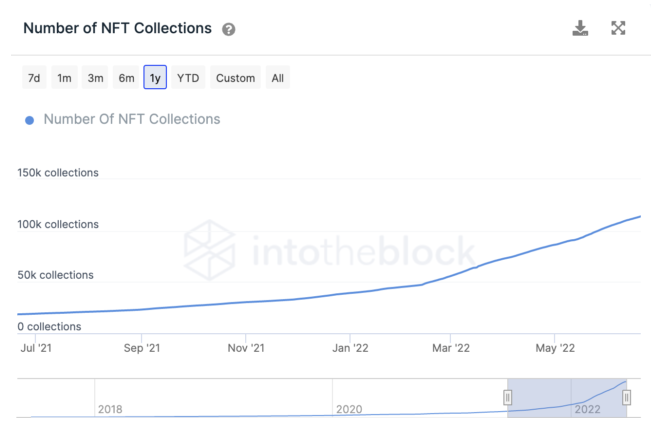
Task: Click the Number of NFT Collections title
Action: pos(117,28)
